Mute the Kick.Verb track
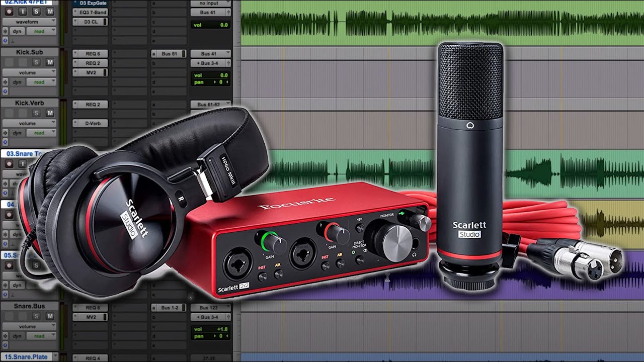This screenshot has height=362, width=644. point(50,113)
